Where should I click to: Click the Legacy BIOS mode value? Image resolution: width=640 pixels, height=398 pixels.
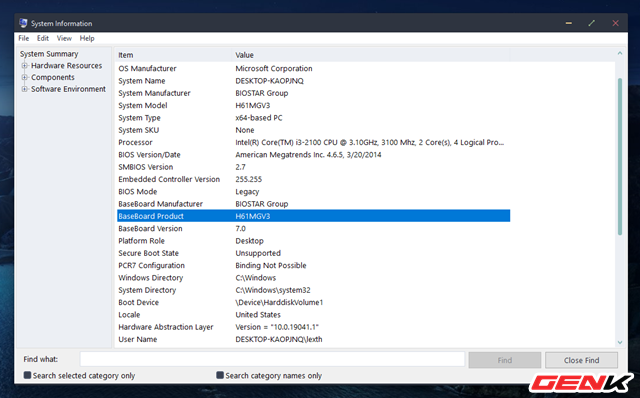pos(247,191)
